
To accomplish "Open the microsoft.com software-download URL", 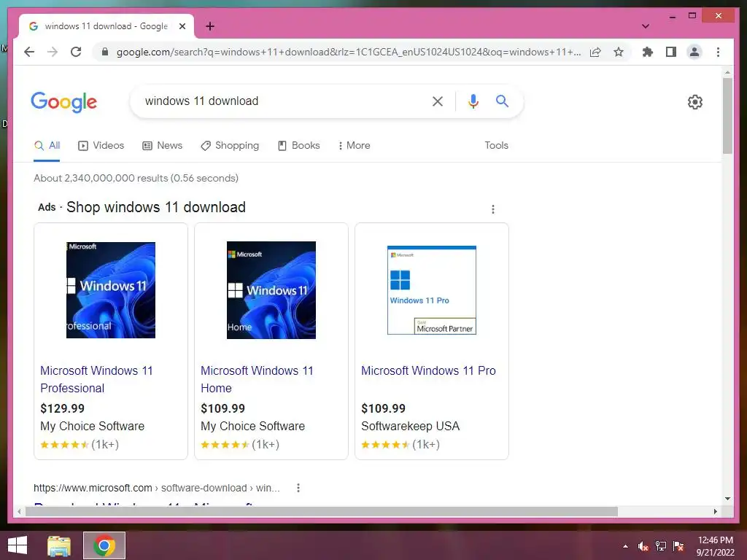I will click(x=157, y=488).
